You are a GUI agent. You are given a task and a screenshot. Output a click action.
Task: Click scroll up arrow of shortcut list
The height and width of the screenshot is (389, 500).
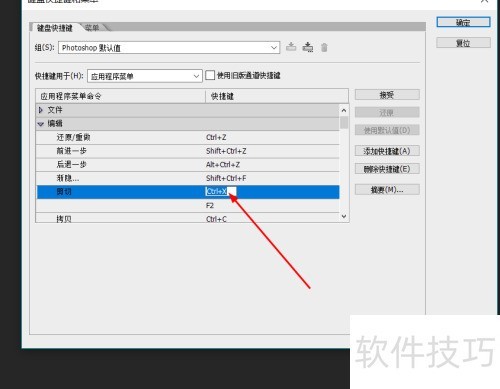coord(344,110)
